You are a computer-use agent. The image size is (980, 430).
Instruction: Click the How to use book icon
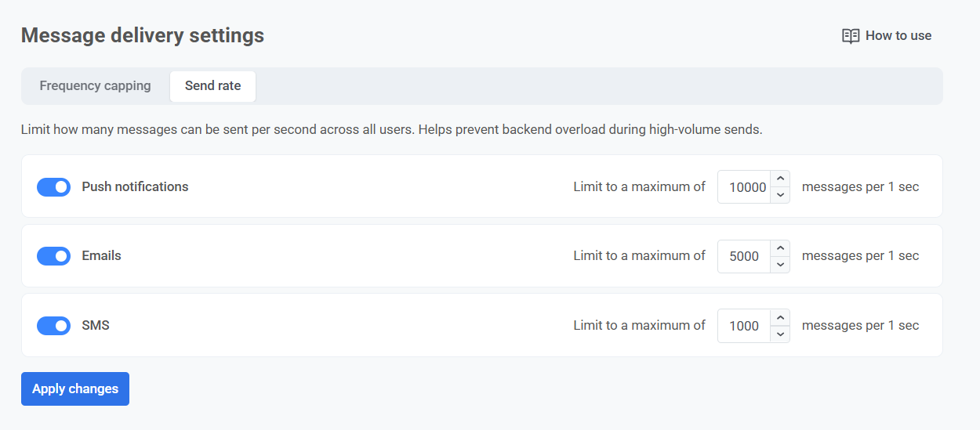tap(851, 36)
